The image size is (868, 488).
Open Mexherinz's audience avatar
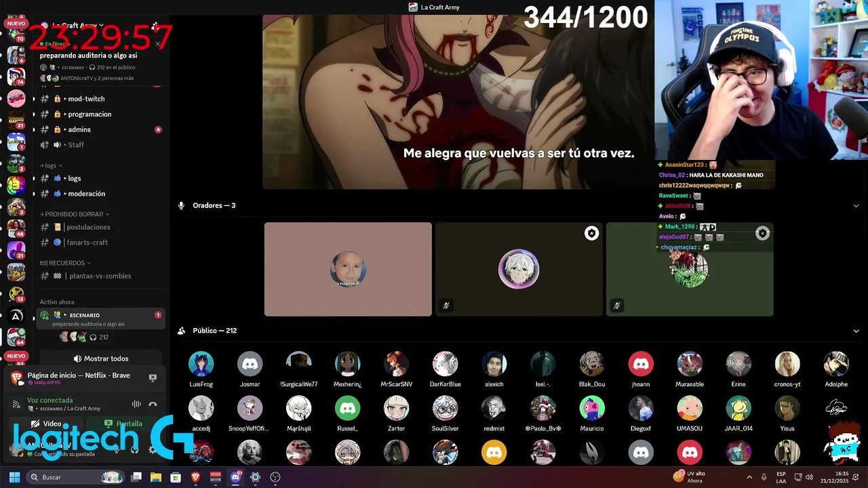[x=347, y=364]
